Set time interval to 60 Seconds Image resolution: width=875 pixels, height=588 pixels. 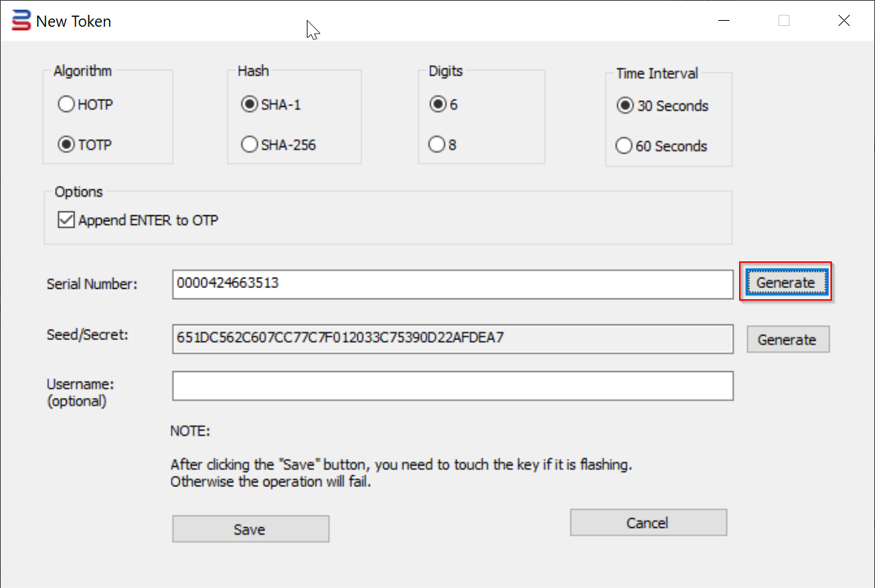click(625, 146)
